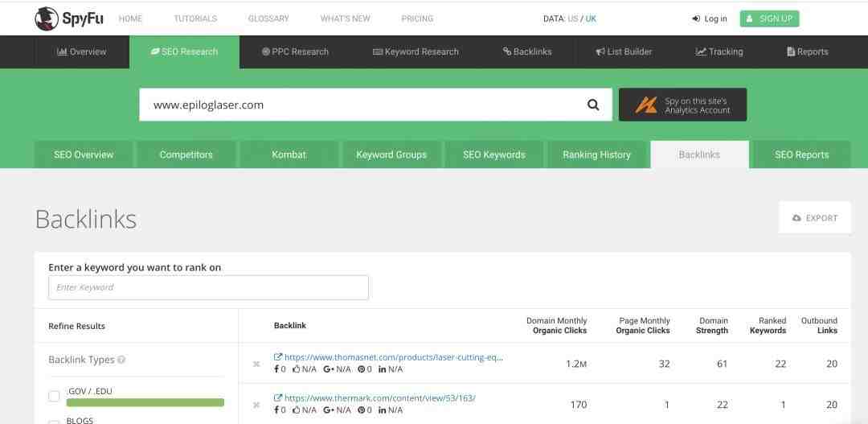The image size is (868, 424).
Task: Click the Domain Strength column header
Action: (x=712, y=326)
